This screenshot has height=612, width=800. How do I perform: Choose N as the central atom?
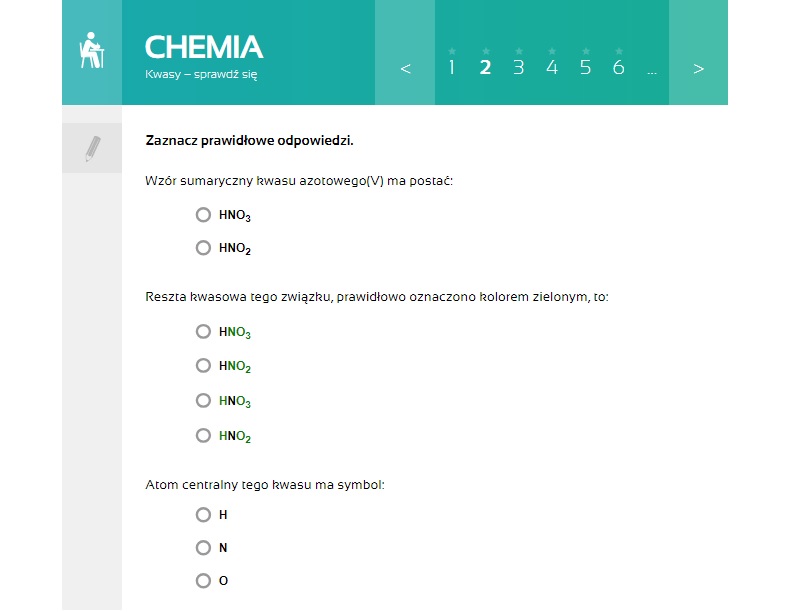click(204, 548)
